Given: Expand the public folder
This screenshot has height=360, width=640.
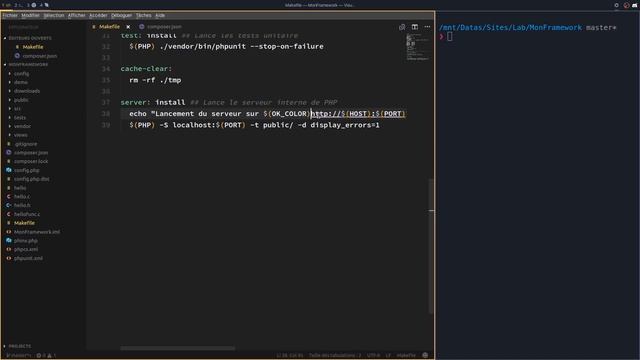Looking at the screenshot, I should tap(21, 100).
